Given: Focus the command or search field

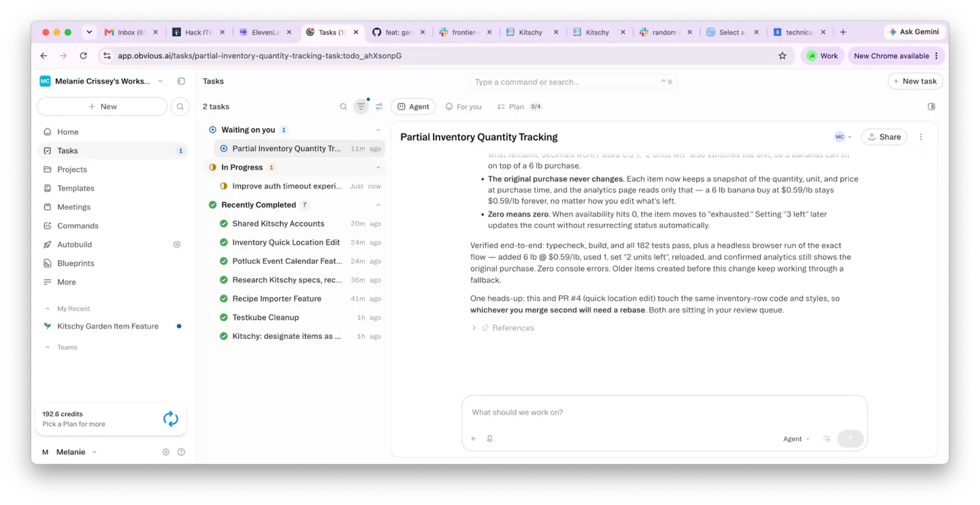Looking at the screenshot, I should (x=573, y=82).
